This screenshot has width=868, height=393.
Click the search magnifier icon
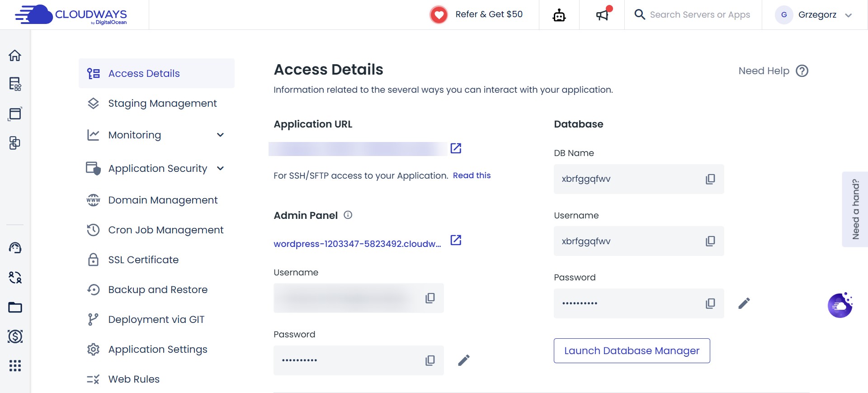point(640,14)
